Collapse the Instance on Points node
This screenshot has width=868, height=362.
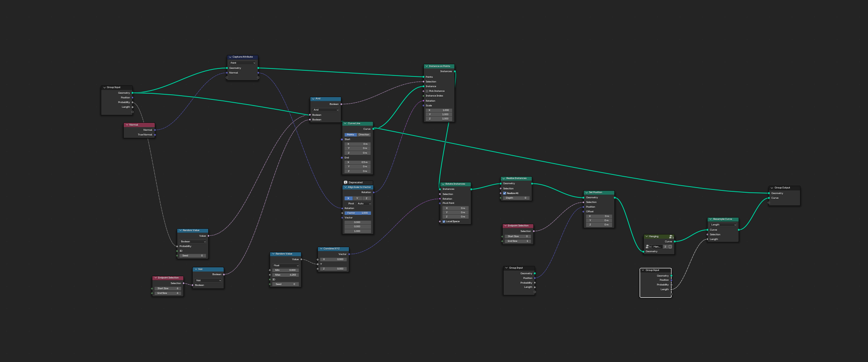tap(426, 67)
